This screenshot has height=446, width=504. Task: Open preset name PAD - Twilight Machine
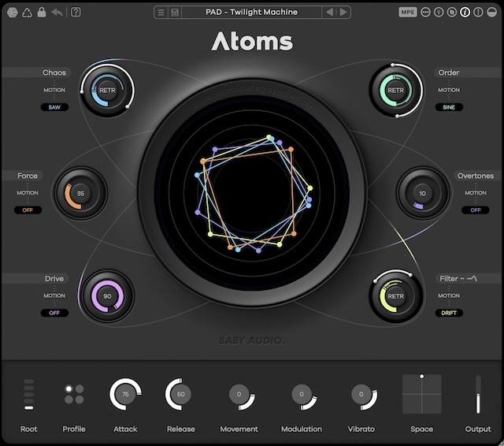coord(252,13)
